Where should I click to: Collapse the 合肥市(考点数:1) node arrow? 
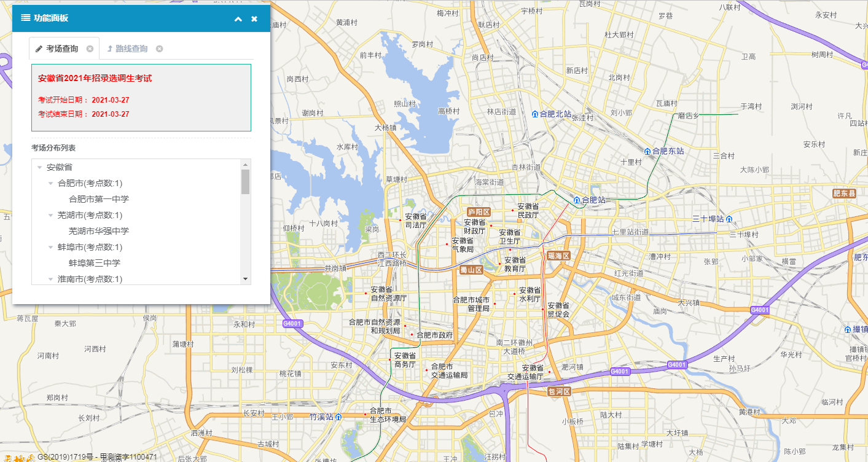coord(50,183)
